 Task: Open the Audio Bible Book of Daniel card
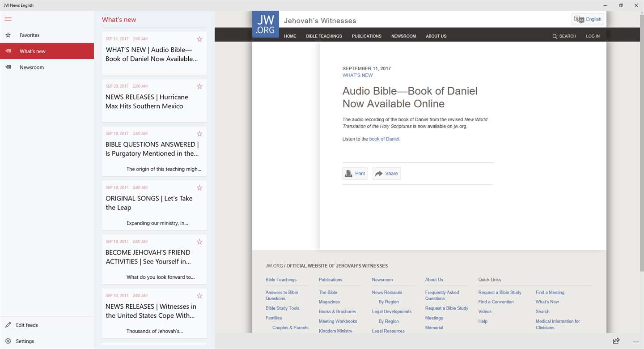click(x=154, y=53)
